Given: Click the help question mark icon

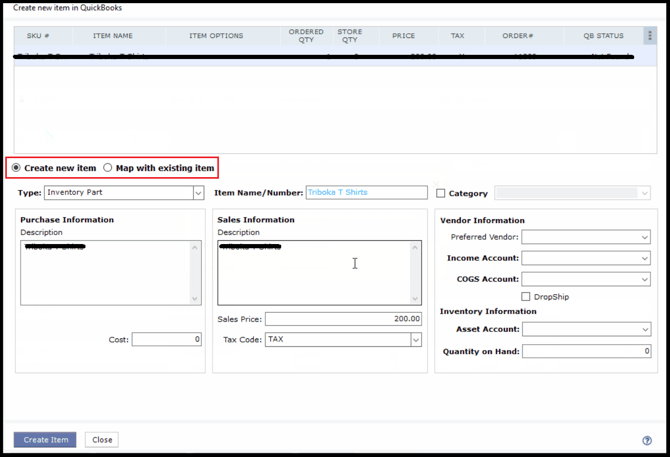Looking at the screenshot, I should point(647,440).
